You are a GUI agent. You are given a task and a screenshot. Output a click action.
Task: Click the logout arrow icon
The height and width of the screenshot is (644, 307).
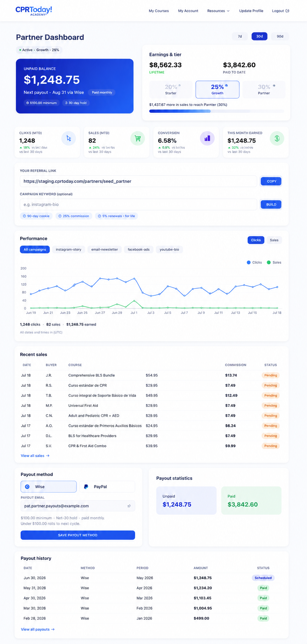pyautogui.click(x=287, y=11)
